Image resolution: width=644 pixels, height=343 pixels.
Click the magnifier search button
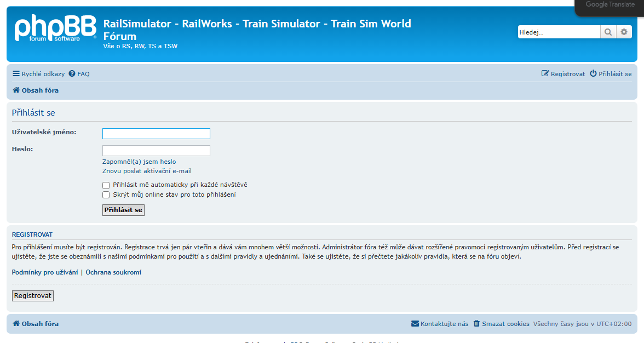point(608,32)
